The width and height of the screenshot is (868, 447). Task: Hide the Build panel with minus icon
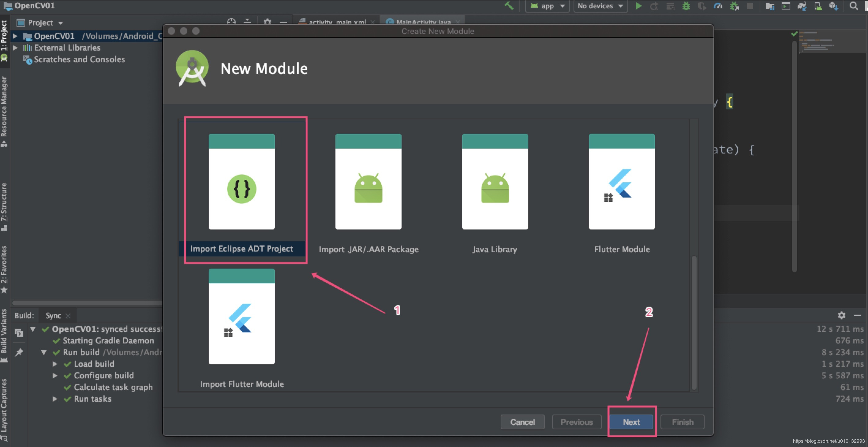click(x=858, y=316)
